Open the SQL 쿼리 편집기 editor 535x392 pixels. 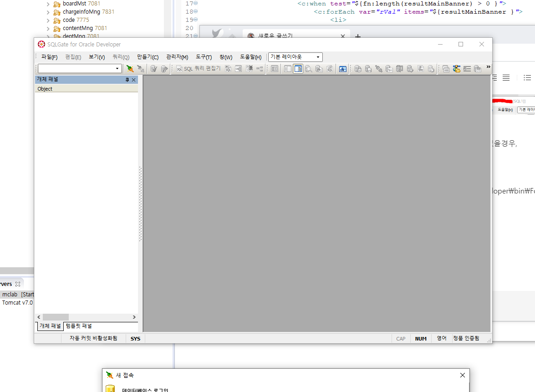click(x=198, y=69)
